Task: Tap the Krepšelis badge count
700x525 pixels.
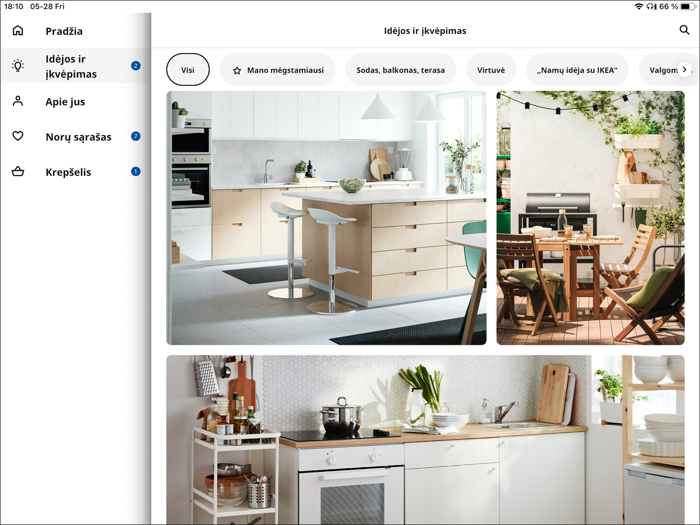Action: pyautogui.click(x=136, y=171)
